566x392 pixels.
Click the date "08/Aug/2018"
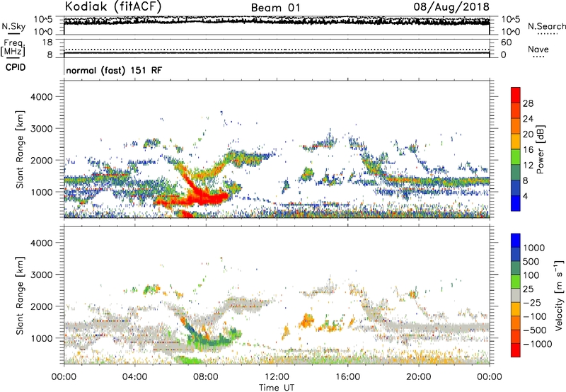pos(451,7)
